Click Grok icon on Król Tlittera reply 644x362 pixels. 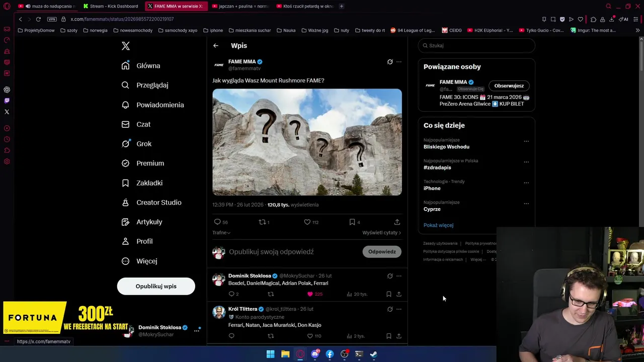(x=390, y=309)
